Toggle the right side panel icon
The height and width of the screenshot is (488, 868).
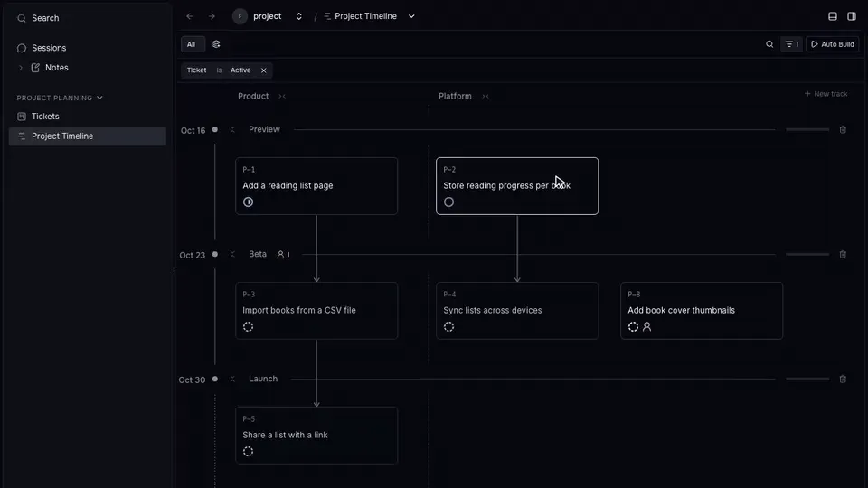pyautogui.click(x=852, y=16)
